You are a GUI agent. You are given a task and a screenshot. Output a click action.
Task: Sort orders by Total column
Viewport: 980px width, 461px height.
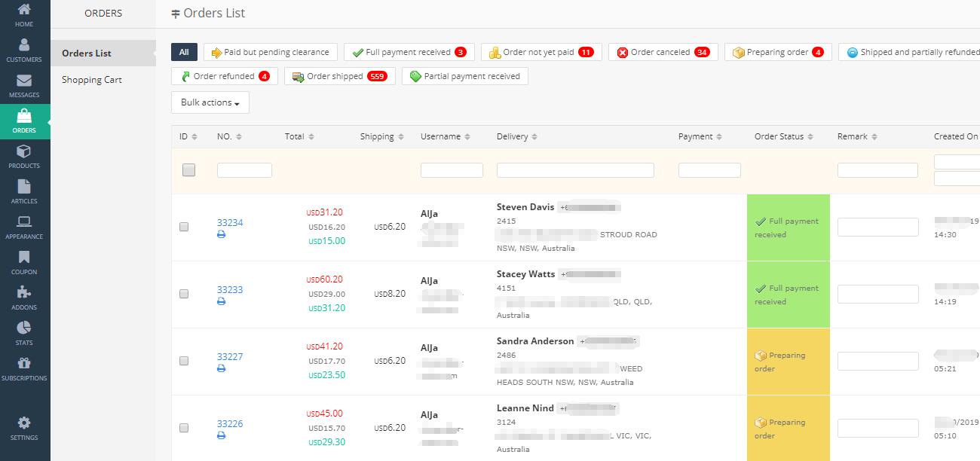tap(299, 136)
